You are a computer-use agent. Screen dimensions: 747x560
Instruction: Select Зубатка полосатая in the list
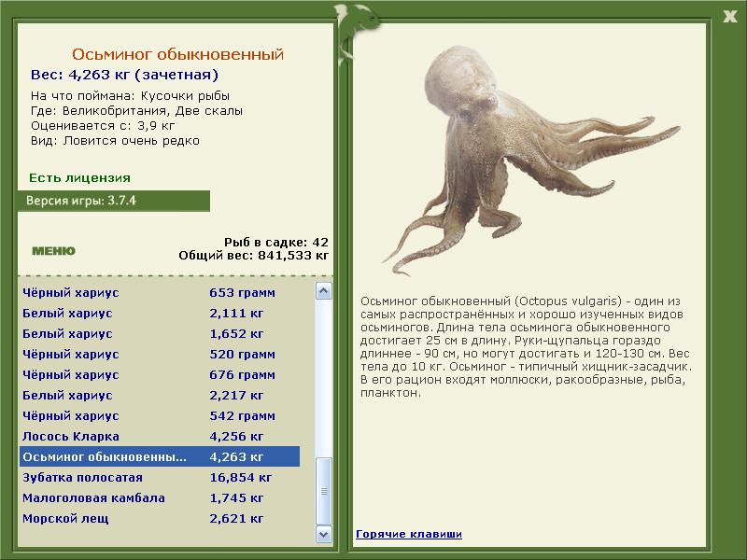(x=160, y=477)
